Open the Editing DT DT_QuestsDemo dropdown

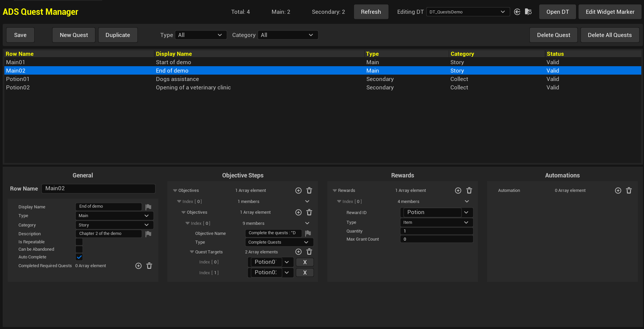coord(468,12)
